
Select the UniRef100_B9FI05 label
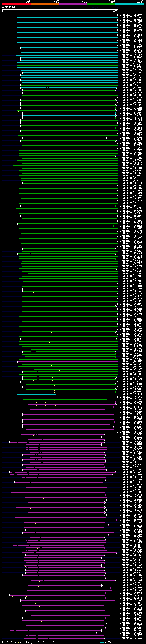pyautogui.click(x=131, y=392)
